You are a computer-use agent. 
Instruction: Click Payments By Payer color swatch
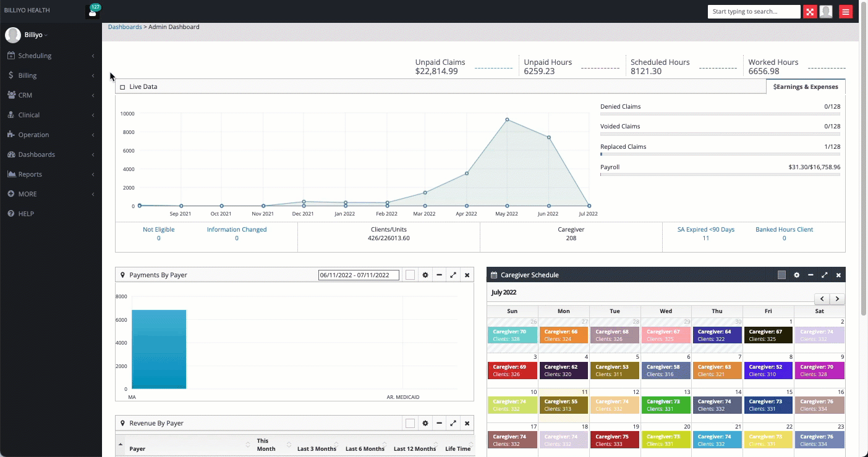[x=410, y=275]
